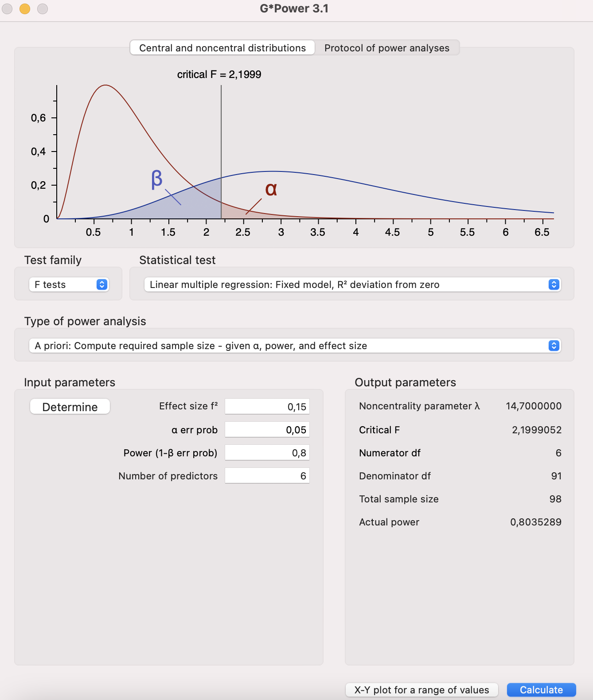Click the critical F label above the plot
Image resolution: width=593 pixels, height=700 pixels.
tap(219, 74)
